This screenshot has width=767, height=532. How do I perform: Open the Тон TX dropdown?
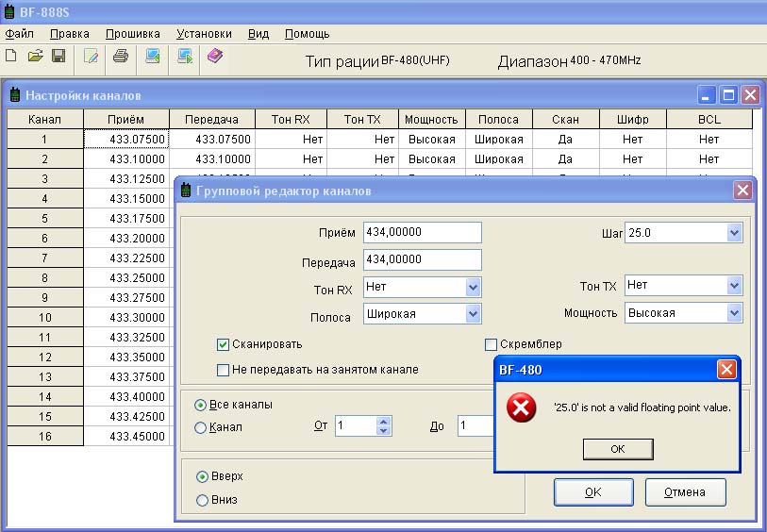coord(734,285)
